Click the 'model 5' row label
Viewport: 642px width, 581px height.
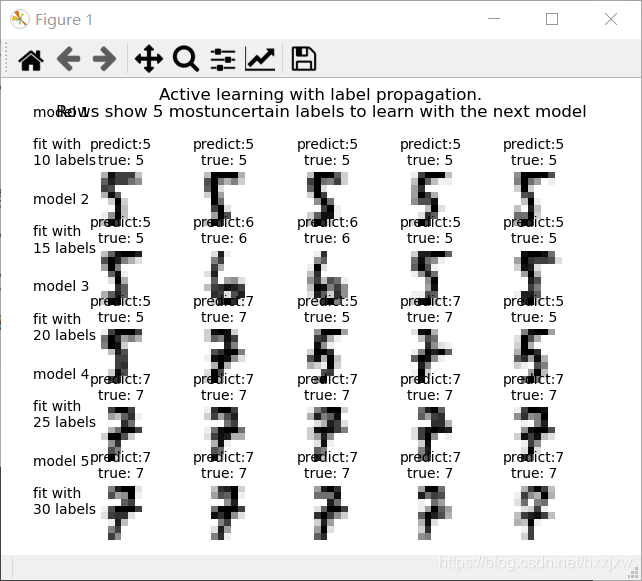61,461
